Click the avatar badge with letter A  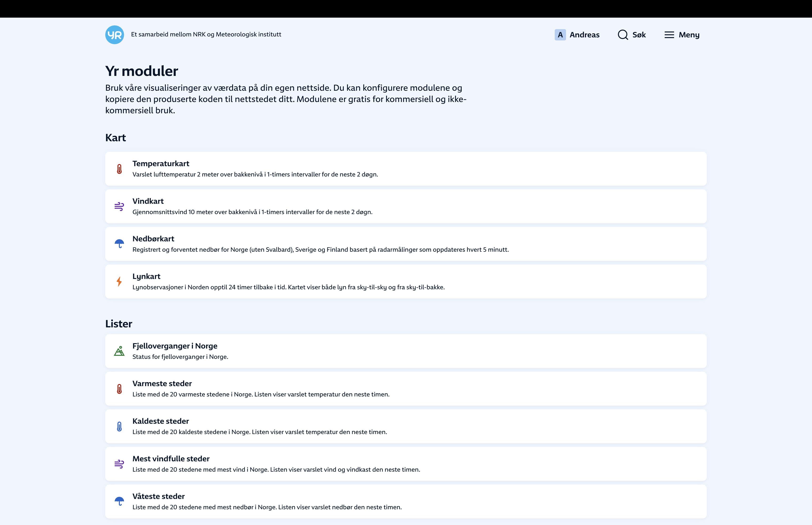click(560, 35)
